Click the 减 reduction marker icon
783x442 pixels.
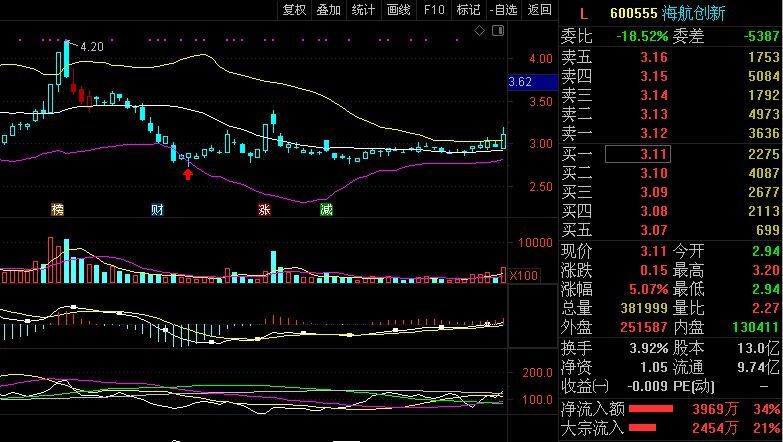click(x=327, y=209)
